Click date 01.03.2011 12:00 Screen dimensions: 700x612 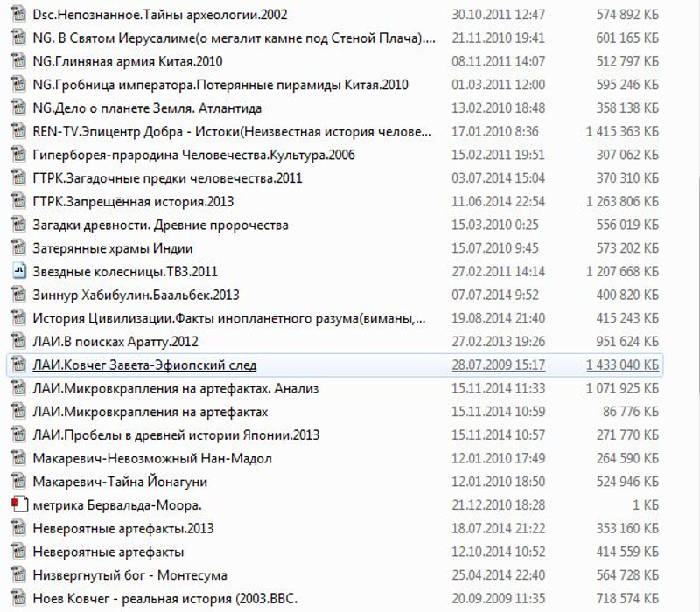[498, 85]
